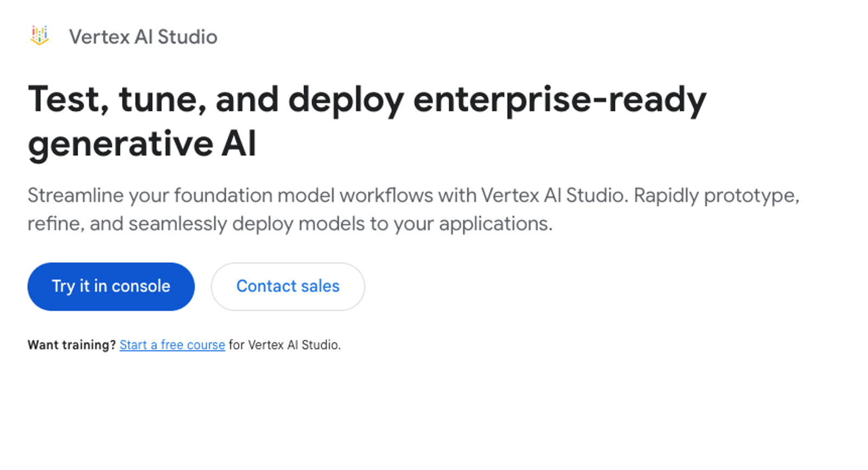This screenshot has height=470, width=868.
Task: Click the Vertex AI Studio logo icon
Action: click(x=40, y=36)
